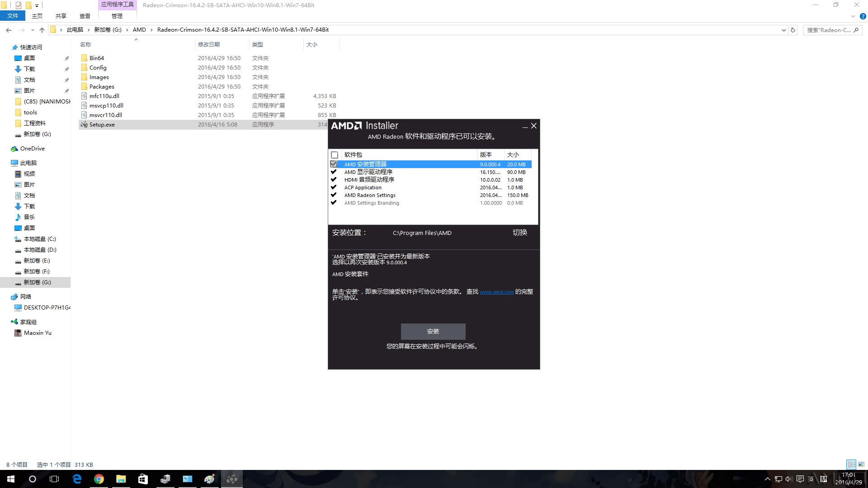Select the Bin64 folder

[97, 58]
